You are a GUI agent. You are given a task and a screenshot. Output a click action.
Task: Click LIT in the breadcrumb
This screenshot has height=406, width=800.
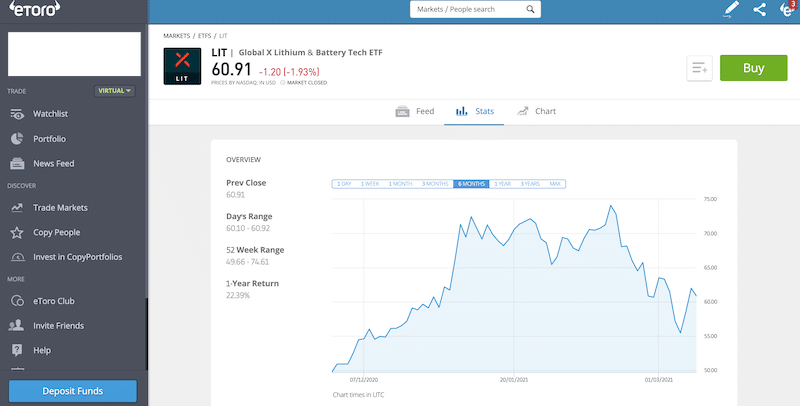(x=223, y=36)
